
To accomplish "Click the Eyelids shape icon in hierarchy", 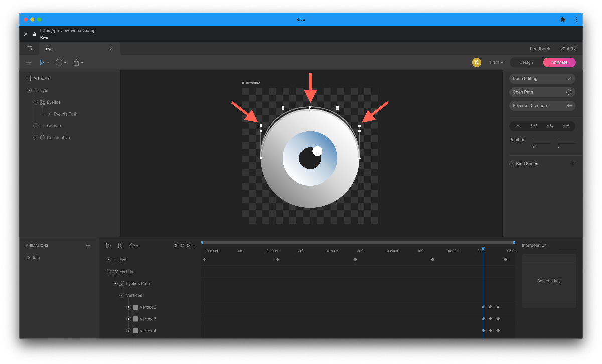I will tap(43, 102).
